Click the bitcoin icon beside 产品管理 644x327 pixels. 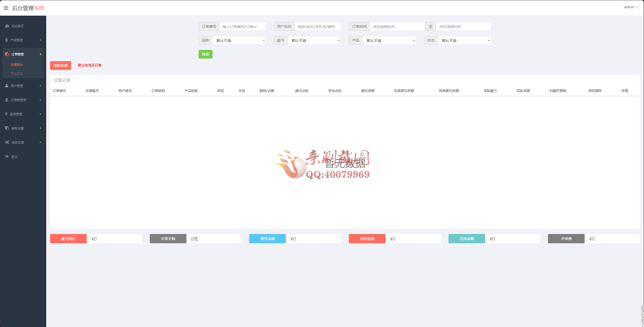coord(6,40)
